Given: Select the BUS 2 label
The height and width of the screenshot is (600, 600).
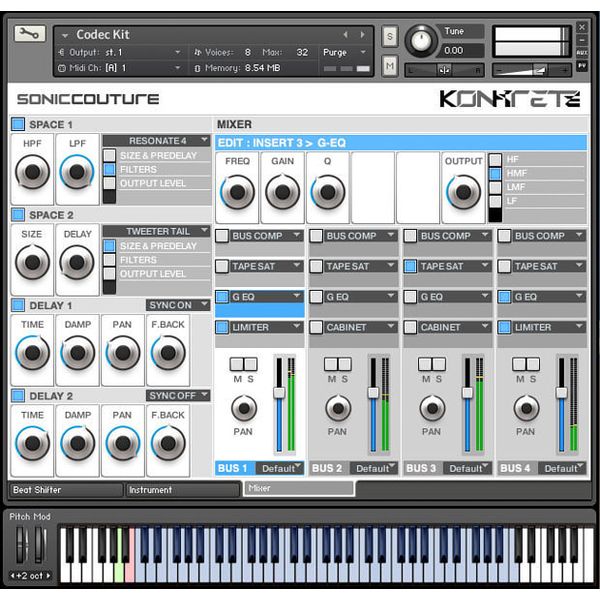Looking at the screenshot, I should coord(327,468).
